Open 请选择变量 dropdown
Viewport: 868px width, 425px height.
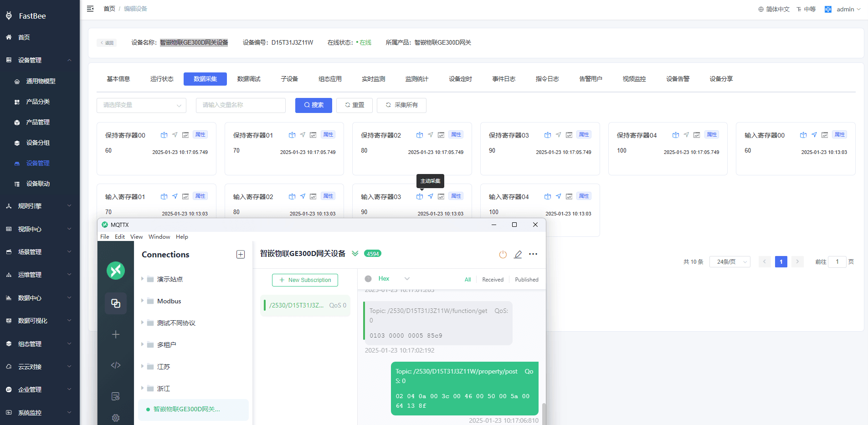[141, 105]
